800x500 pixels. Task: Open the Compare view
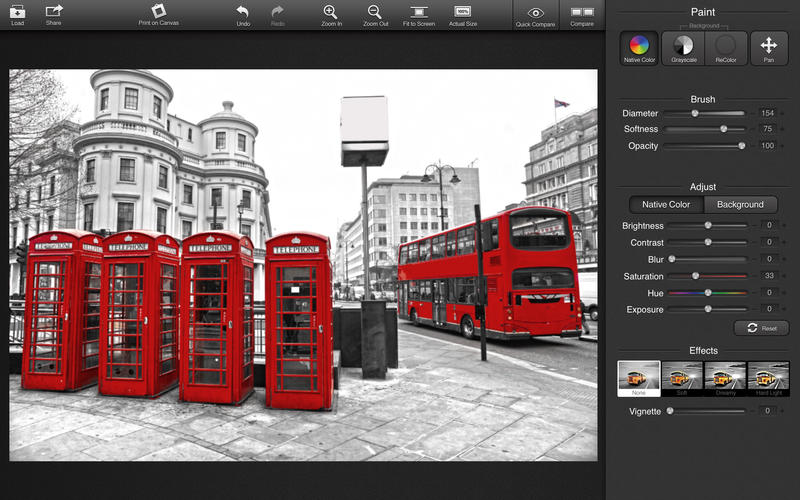[x=581, y=14]
